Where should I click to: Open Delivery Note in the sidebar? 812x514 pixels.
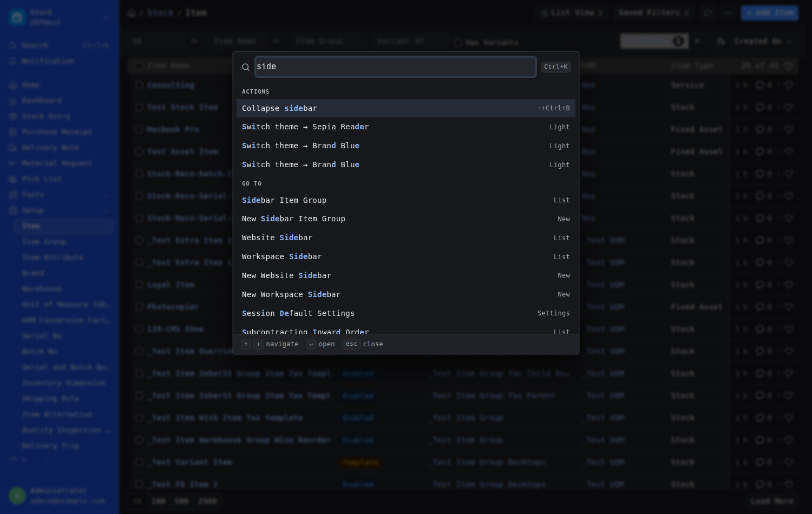[60, 148]
